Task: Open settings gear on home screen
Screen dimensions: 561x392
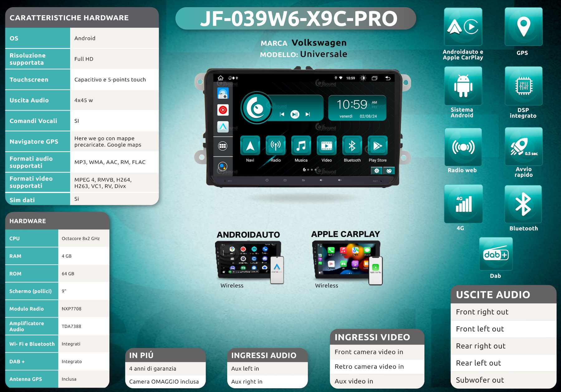Action: 376,171
